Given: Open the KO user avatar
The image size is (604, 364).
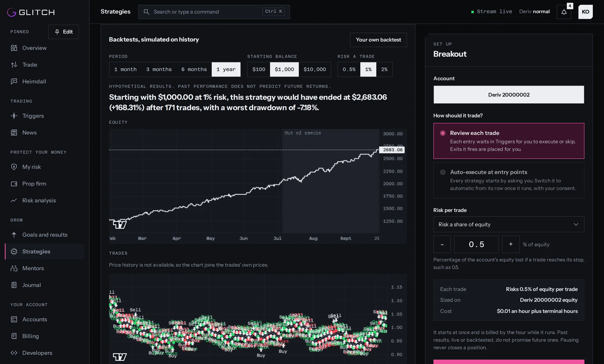Looking at the screenshot, I should (585, 12).
